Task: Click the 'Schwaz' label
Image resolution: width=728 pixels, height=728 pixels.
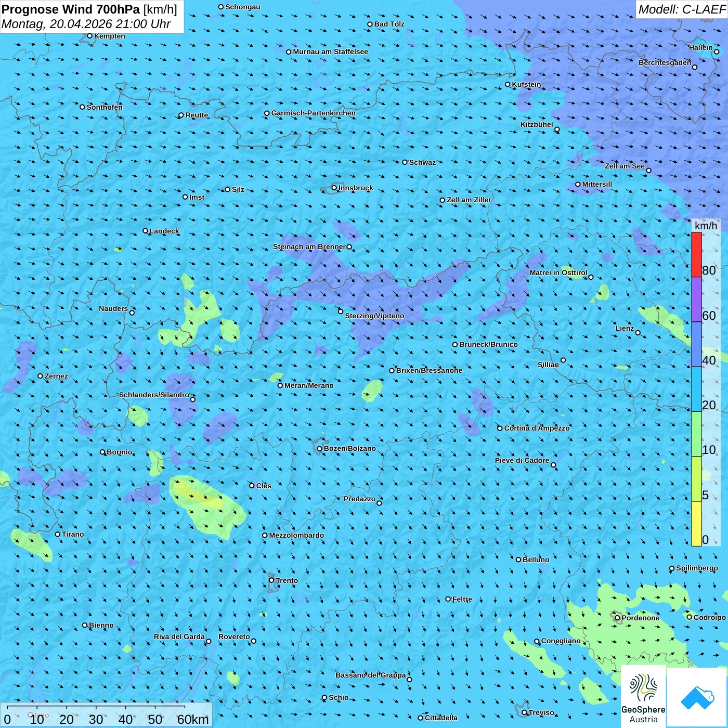Action: (422, 162)
